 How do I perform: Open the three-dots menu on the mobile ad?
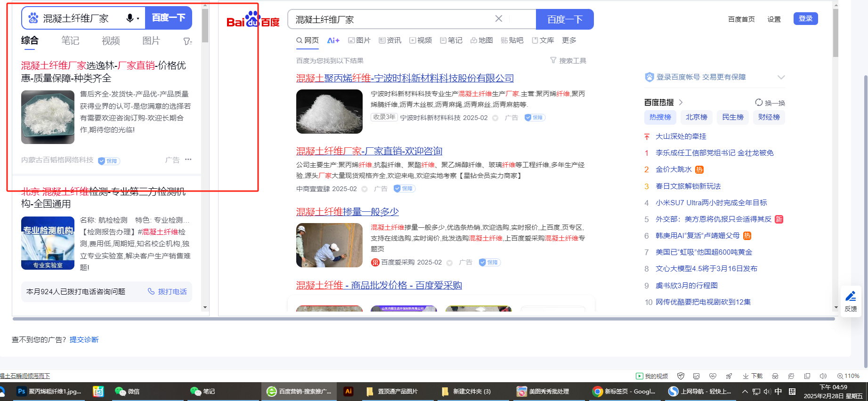(x=188, y=160)
